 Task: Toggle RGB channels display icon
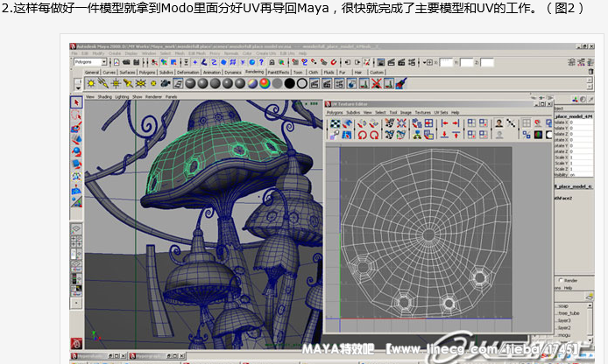(538, 135)
